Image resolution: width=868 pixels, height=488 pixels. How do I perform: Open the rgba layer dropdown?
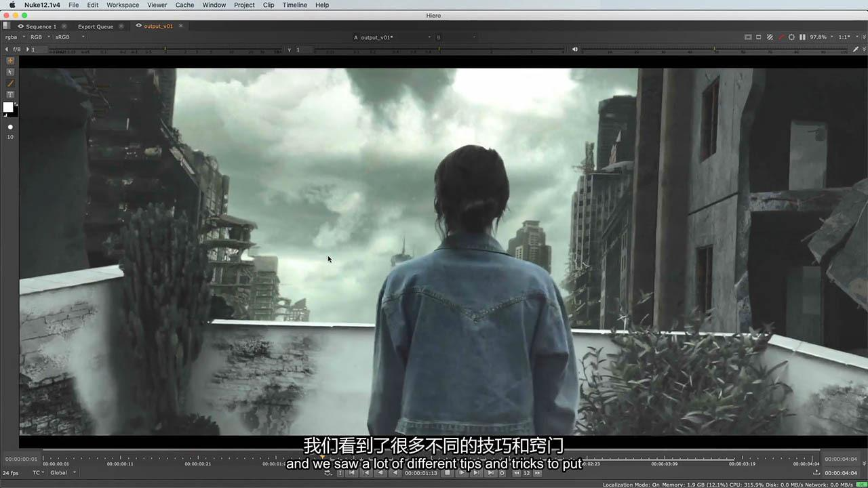coord(15,37)
